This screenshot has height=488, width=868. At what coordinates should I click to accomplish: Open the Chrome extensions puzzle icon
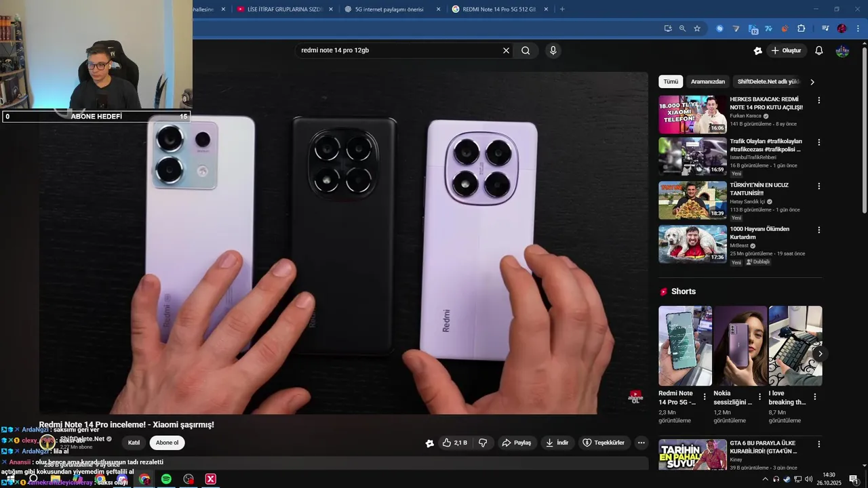pos(802,28)
